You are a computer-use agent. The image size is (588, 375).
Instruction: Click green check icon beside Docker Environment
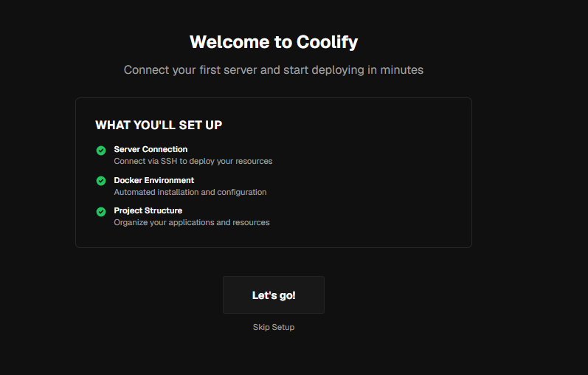point(101,181)
